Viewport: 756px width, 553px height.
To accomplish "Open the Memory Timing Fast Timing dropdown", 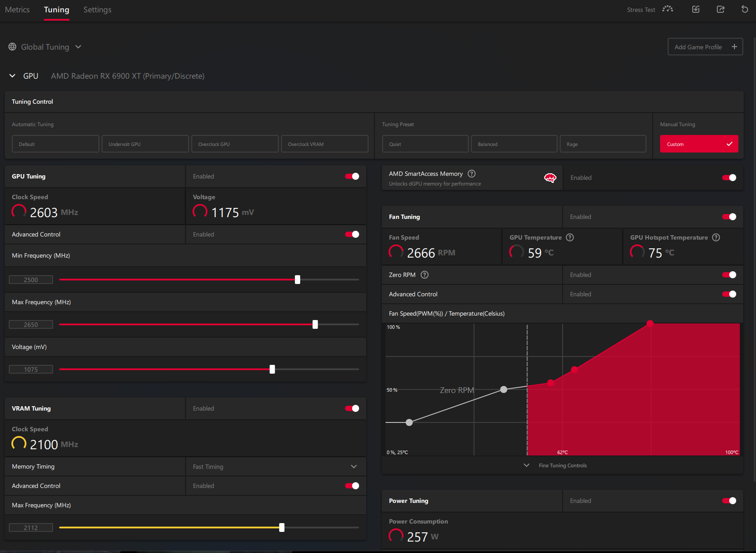I will [276, 466].
